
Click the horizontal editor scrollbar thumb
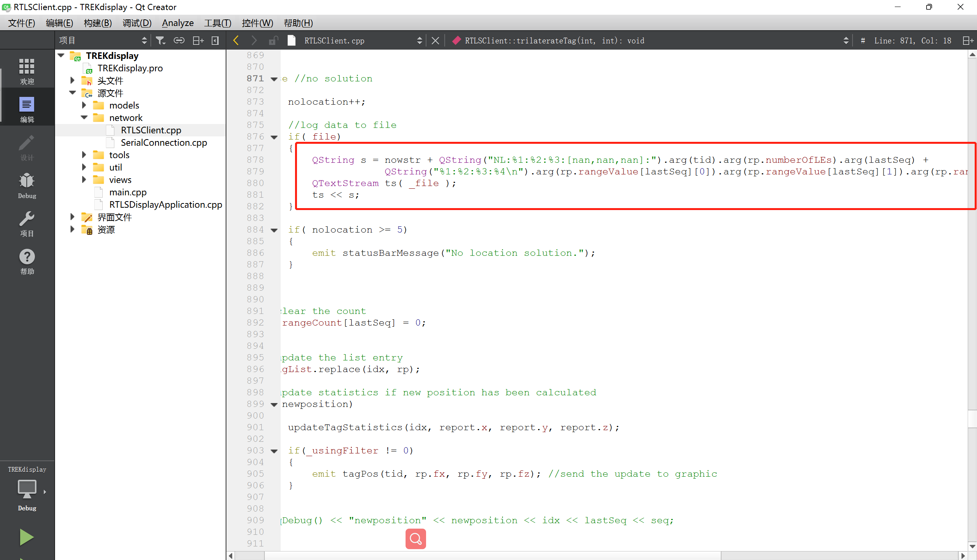[492, 556]
